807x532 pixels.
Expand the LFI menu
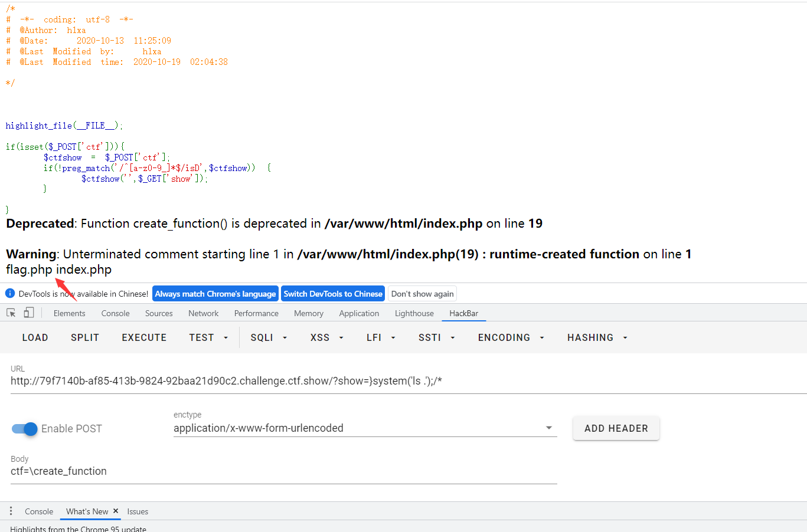click(381, 337)
